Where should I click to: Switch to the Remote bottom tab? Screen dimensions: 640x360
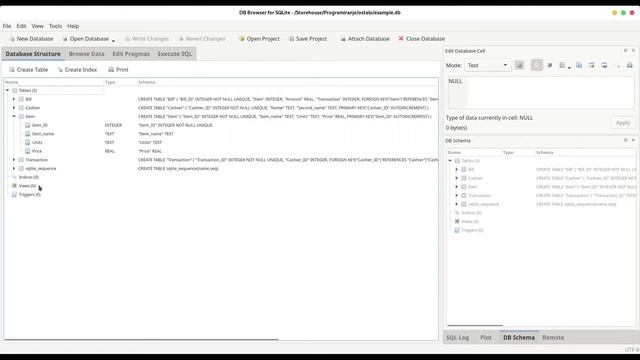tap(553, 338)
